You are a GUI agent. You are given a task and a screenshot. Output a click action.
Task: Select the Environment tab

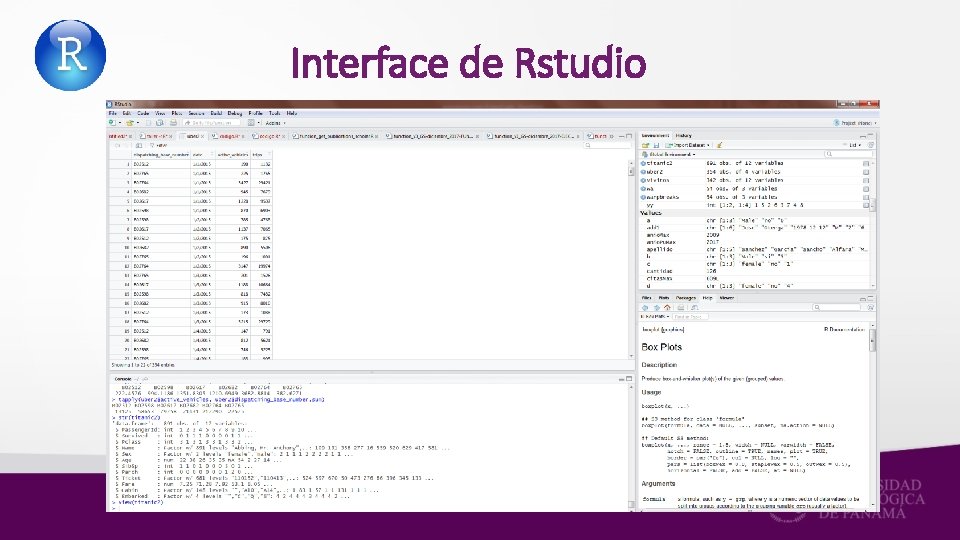(655, 135)
